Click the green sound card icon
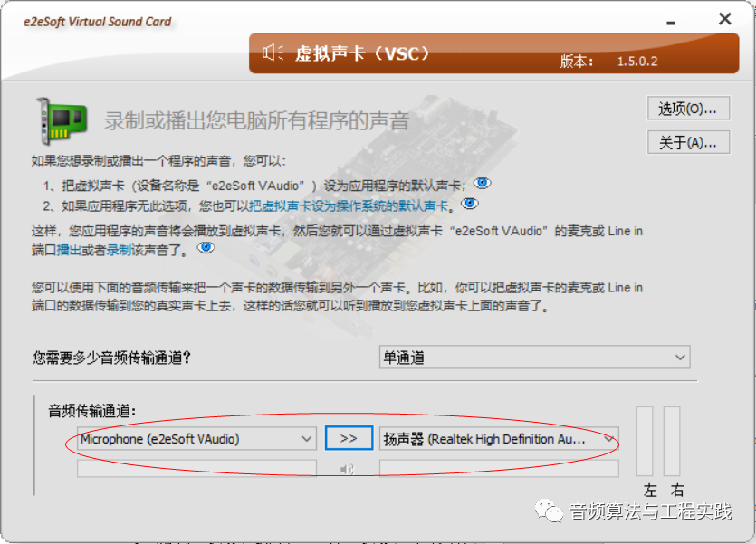 [62, 120]
